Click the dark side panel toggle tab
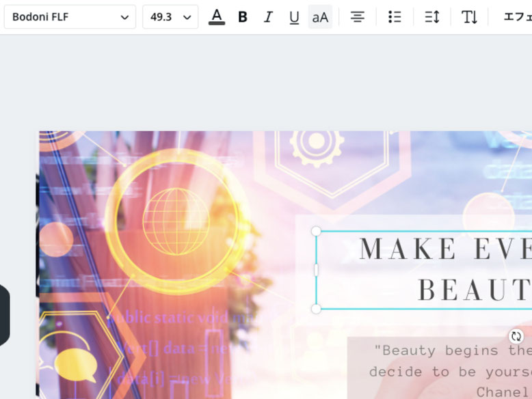Image resolution: width=532 pixels, height=399 pixels. coord(4,315)
